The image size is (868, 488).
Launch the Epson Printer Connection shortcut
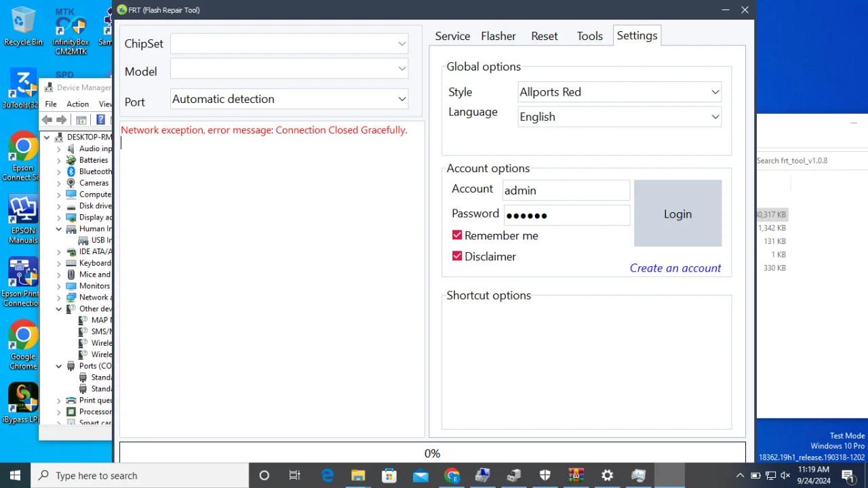pos(20,282)
